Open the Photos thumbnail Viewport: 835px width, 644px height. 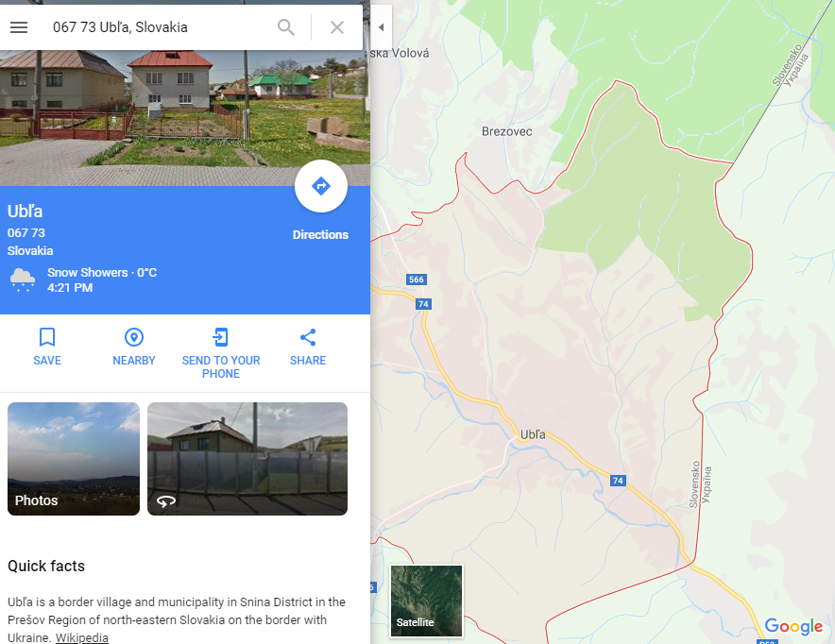(x=74, y=459)
